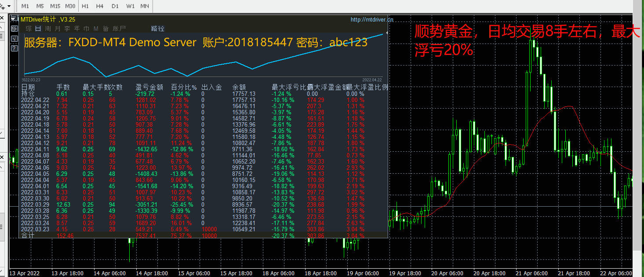The width and height of the screenshot is (644, 277).
Task: Switch chart to W1 timeframe
Action: [130, 6]
